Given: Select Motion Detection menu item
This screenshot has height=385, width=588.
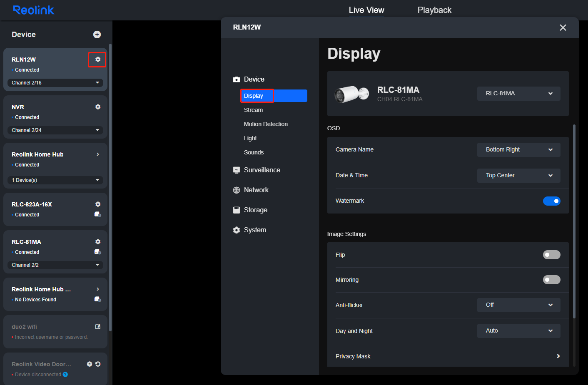Looking at the screenshot, I should (x=266, y=124).
